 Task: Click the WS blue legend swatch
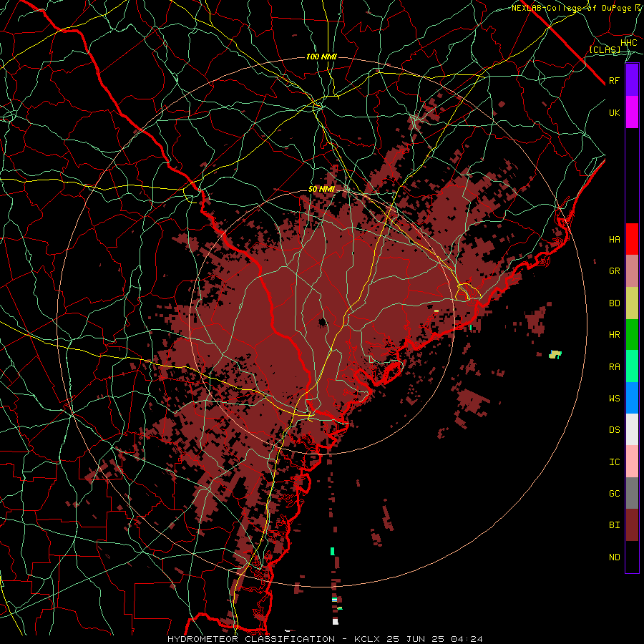(632, 398)
